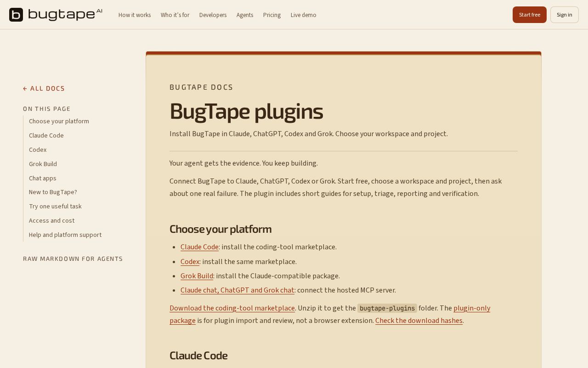Jump to Codex in sidebar
This screenshot has width=588, height=368.
(x=38, y=149)
